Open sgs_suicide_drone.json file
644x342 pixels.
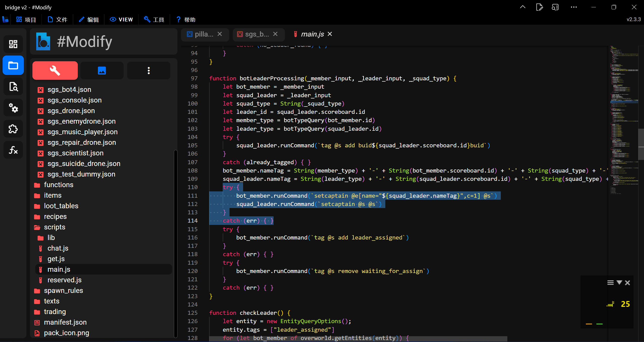point(103,164)
